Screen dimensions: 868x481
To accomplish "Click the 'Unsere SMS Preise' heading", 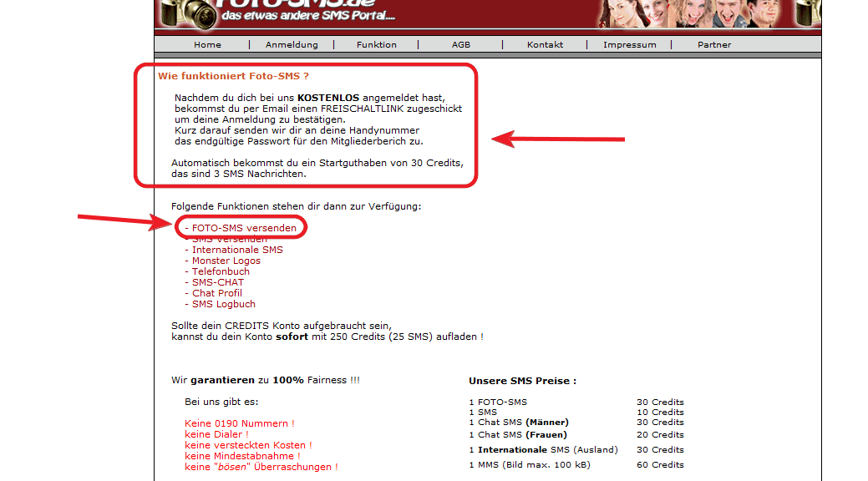I will pyautogui.click(x=522, y=381).
